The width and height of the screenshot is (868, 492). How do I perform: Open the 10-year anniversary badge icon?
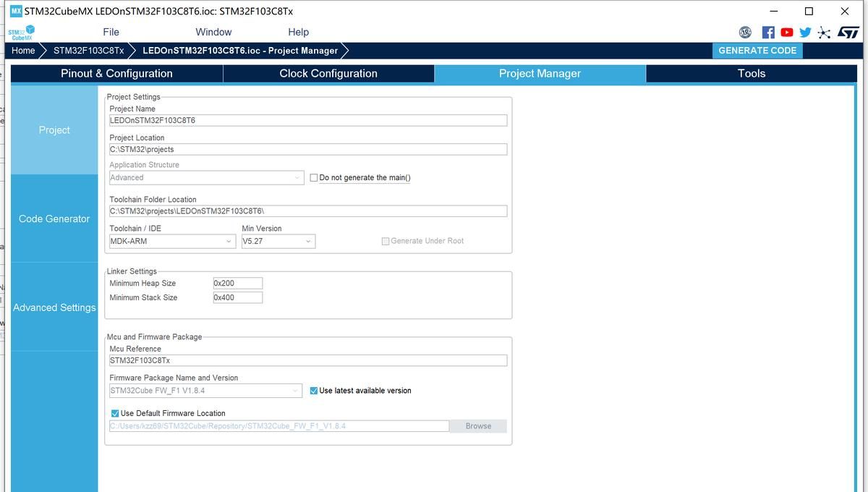[x=745, y=33]
